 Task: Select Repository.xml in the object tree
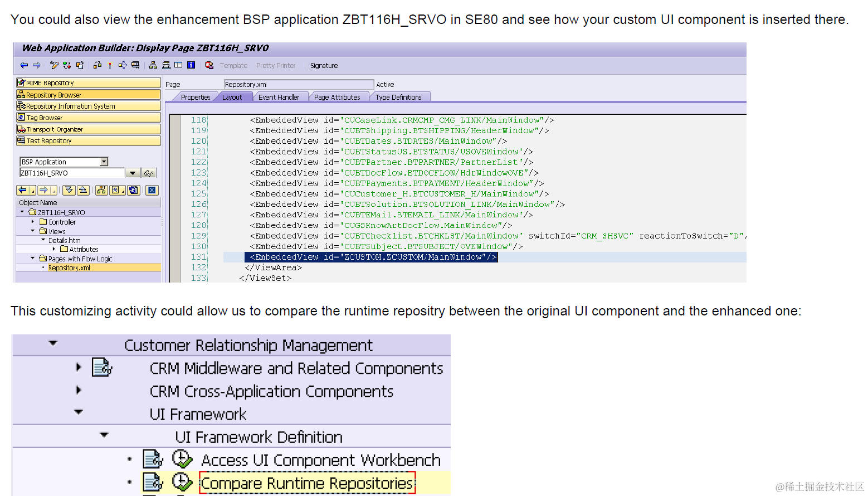69,268
